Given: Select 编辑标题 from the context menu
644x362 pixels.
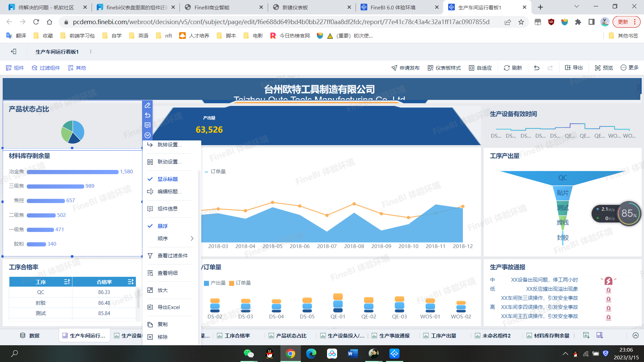Looking at the screenshot, I should (170, 191).
